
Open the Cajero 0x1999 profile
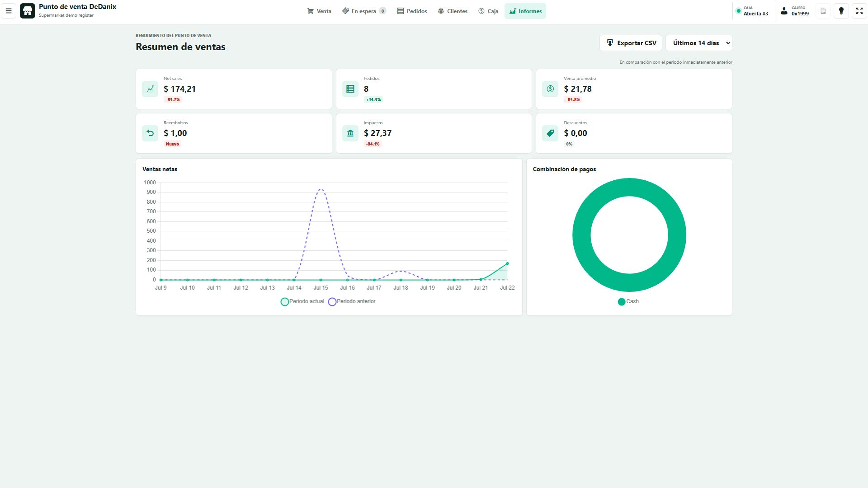(795, 11)
